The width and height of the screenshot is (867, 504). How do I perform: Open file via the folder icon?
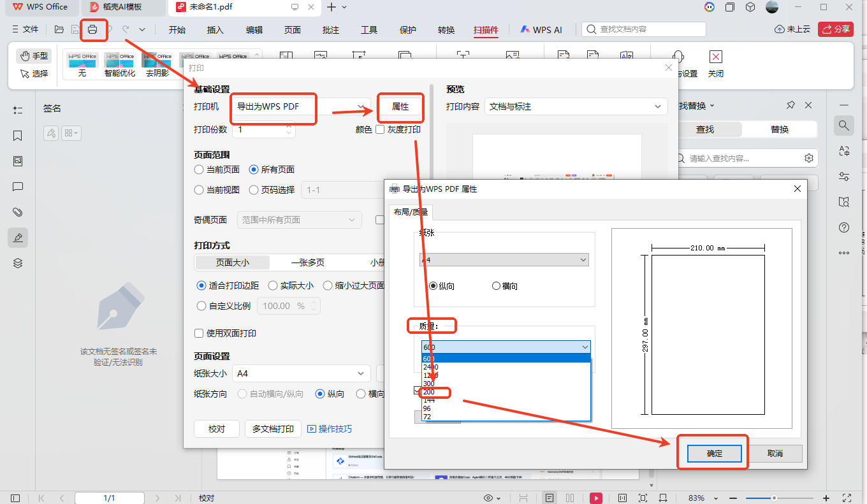click(x=59, y=29)
